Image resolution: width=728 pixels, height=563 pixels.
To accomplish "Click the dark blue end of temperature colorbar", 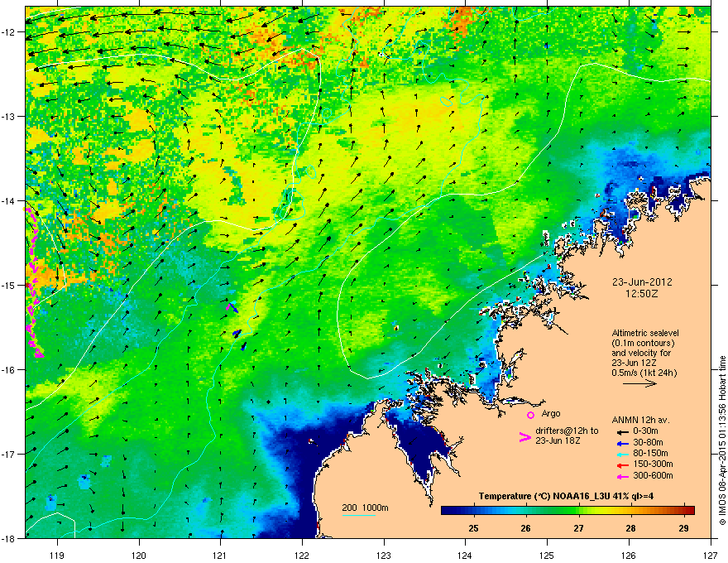I will coord(448,510).
